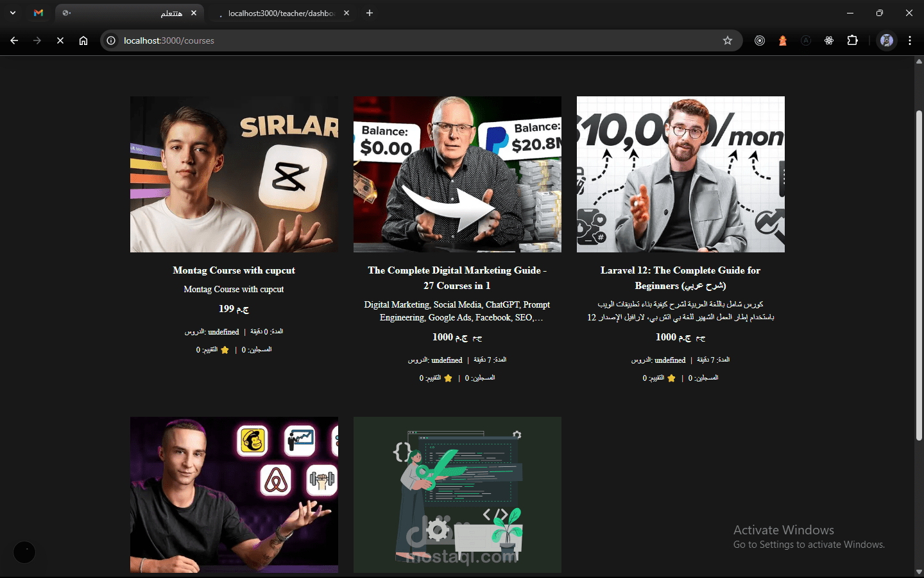
Task: Select "undefined" lessons text on Montag card
Action: click(223, 332)
